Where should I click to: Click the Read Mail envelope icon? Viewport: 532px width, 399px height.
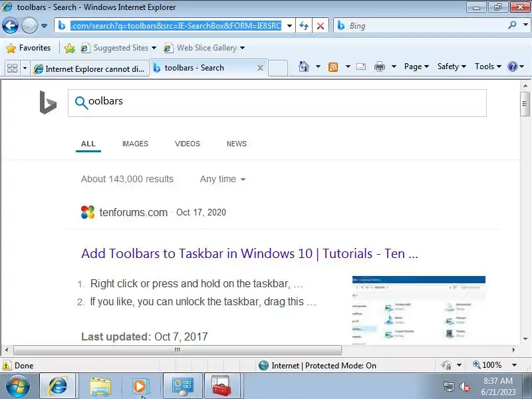click(x=361, y=66)
